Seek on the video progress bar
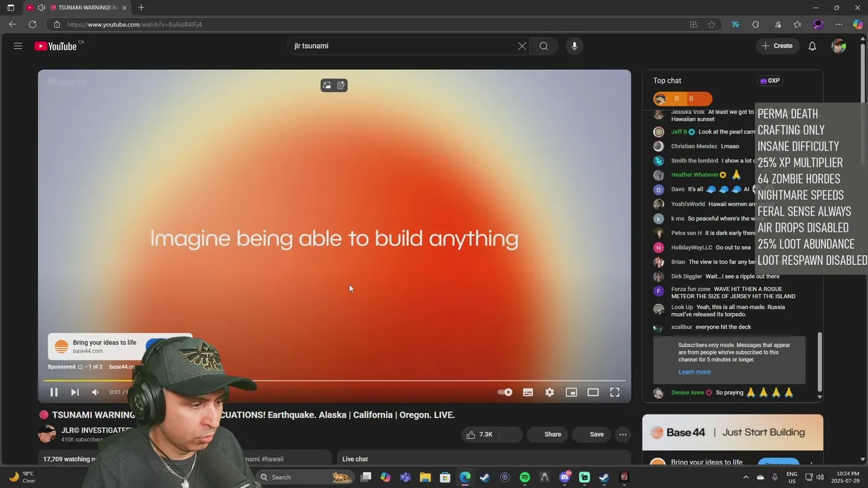This screenshot has width=868, height=488. pyautogui.click(x=334, y=380)
